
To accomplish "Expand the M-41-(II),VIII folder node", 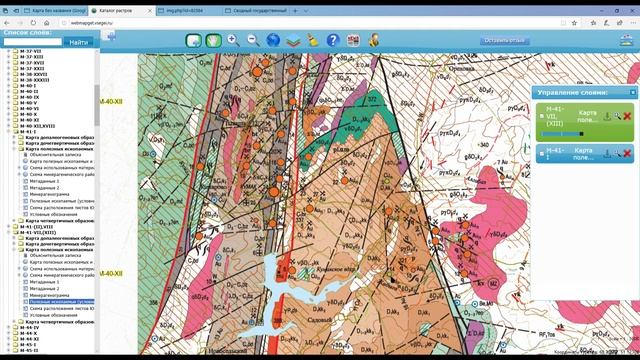I will (x=9, y=227).
